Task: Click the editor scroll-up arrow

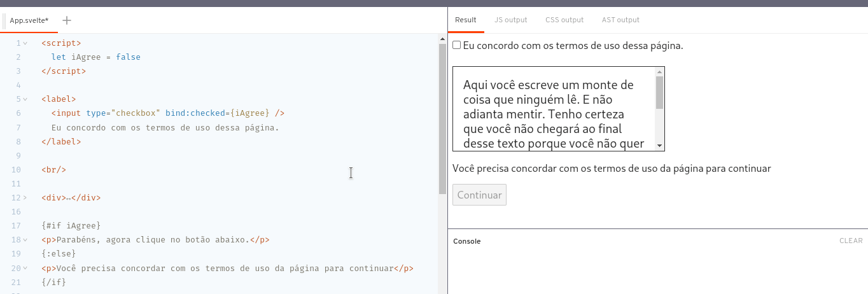Action: pyautogui.click(x=442, y=39)
